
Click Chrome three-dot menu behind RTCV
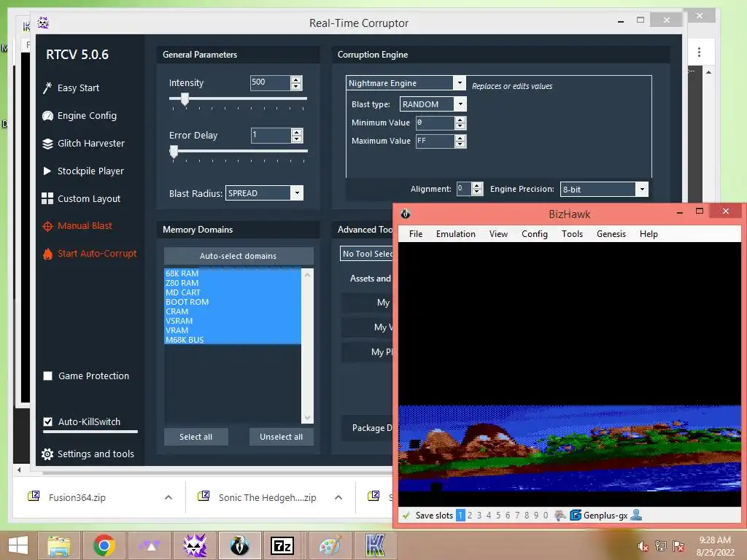click(x=699, y=52)
